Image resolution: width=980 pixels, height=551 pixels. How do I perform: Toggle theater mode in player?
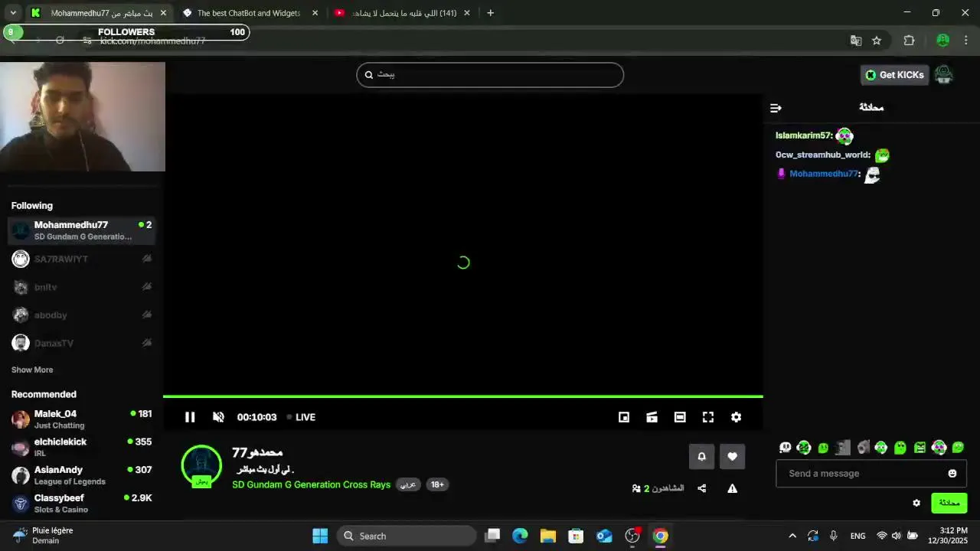[x=680, y=417]
